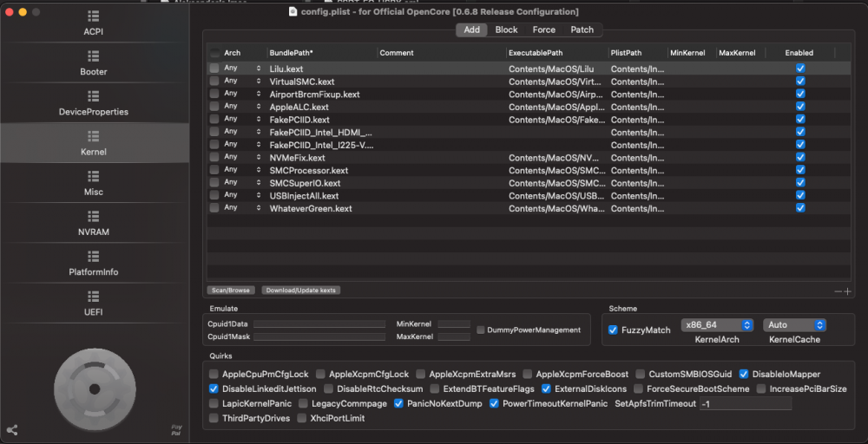
Task: Open the Misc section in sidebar
Action: (94, 183)
